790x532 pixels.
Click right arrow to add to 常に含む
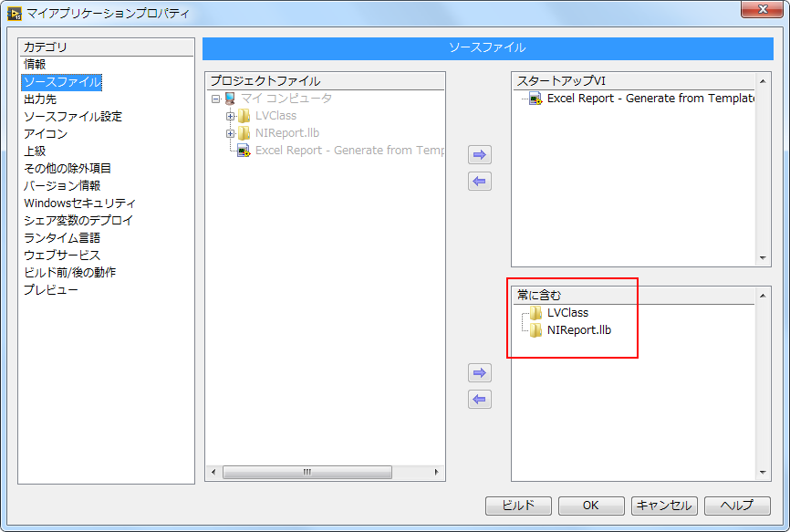pos(479,373)
